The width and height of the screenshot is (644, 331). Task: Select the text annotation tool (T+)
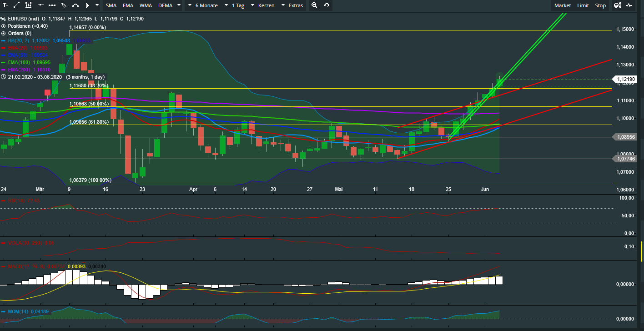(x=5, y=5)
